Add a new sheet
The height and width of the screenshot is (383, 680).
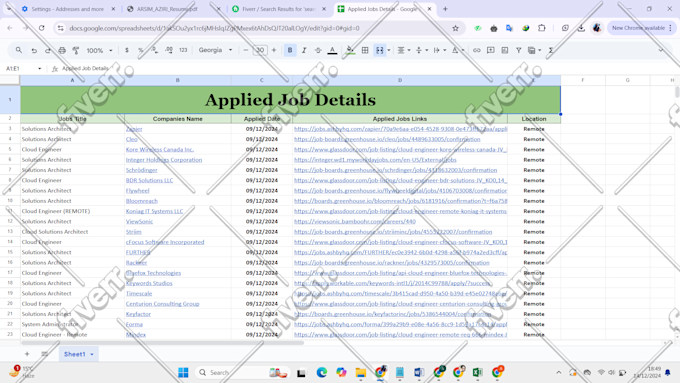[27, 354]
